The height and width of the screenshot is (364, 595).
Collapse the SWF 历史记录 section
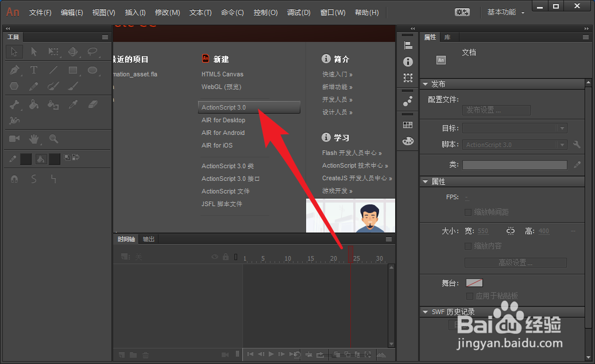tap(426, 312)
